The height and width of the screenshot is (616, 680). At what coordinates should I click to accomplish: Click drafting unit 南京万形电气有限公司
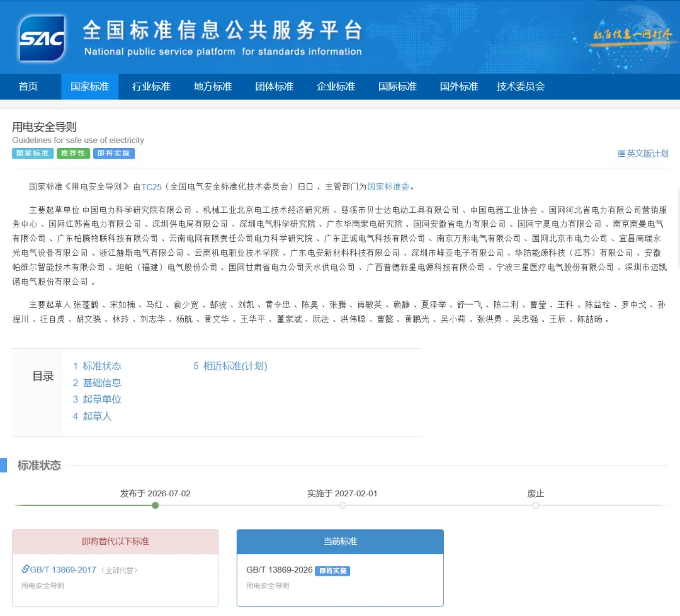point(479,239)
